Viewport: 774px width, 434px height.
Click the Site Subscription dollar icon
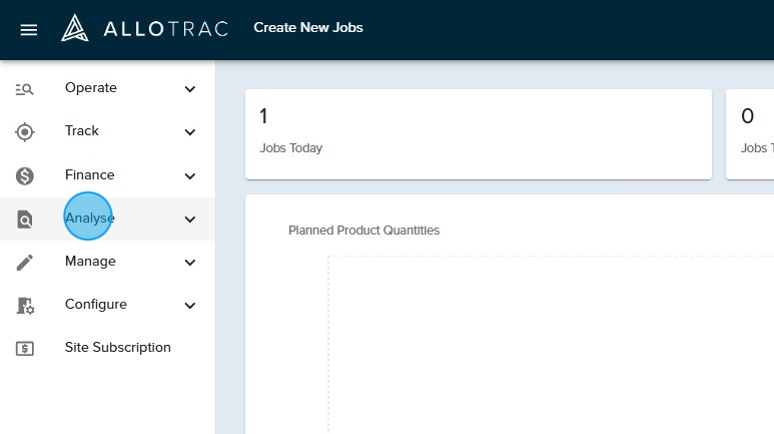pos(25,348)
